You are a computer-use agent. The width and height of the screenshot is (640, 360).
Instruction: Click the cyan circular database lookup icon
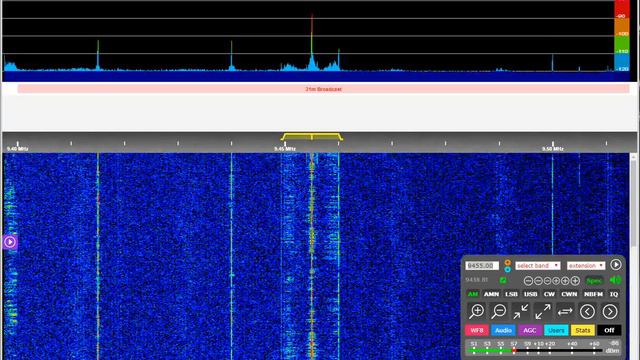507,269
